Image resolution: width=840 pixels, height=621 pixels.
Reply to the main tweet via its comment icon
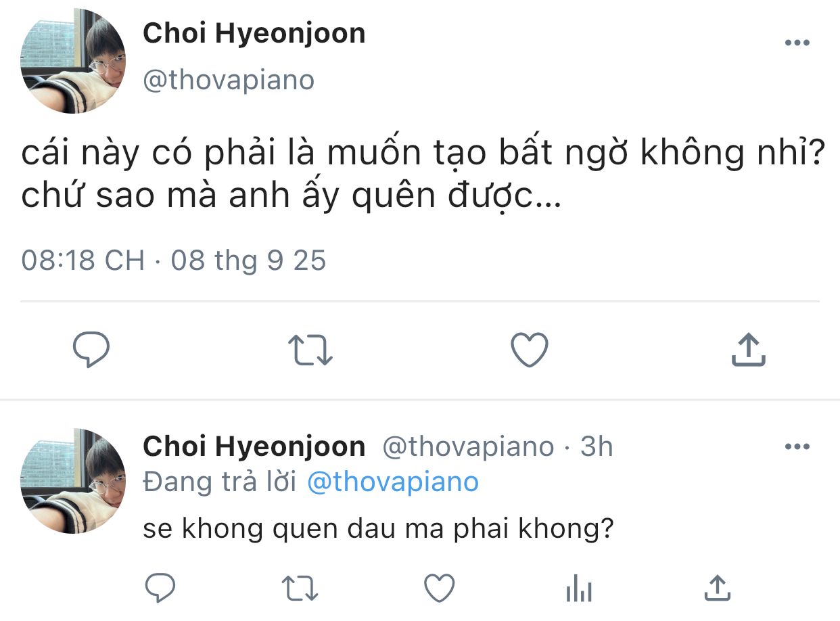click(x=91, y=350)
